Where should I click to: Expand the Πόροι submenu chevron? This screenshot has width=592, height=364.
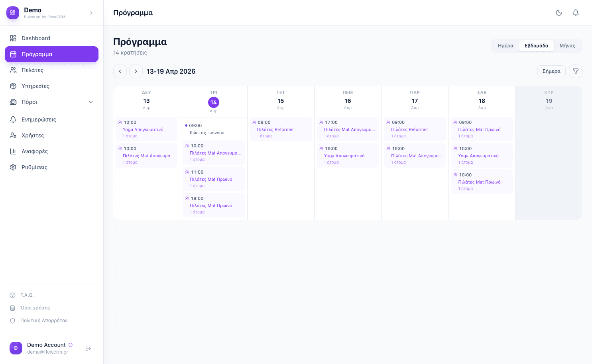91,102
